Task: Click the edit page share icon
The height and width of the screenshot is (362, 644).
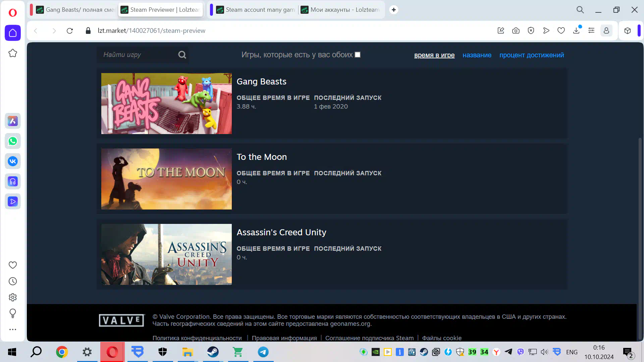Action: click(501, 31)
